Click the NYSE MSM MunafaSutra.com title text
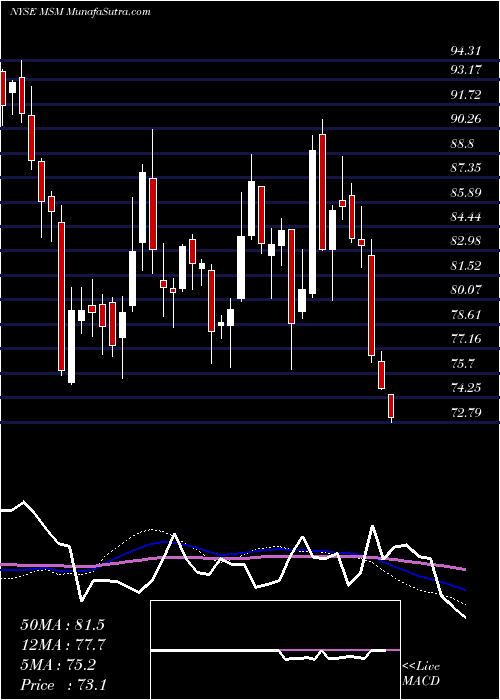This screenshot has width=500, height=700. click(80, 12)
